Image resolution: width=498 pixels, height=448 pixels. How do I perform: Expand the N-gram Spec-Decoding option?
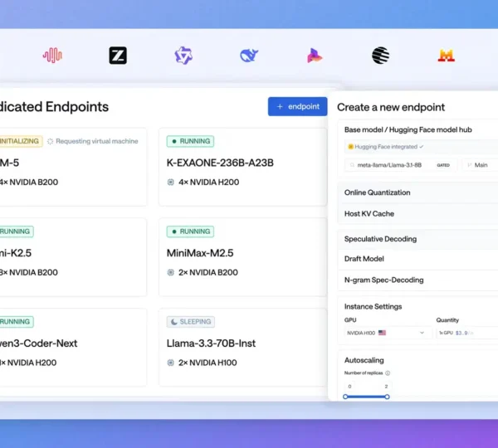[x=417, y=280]
